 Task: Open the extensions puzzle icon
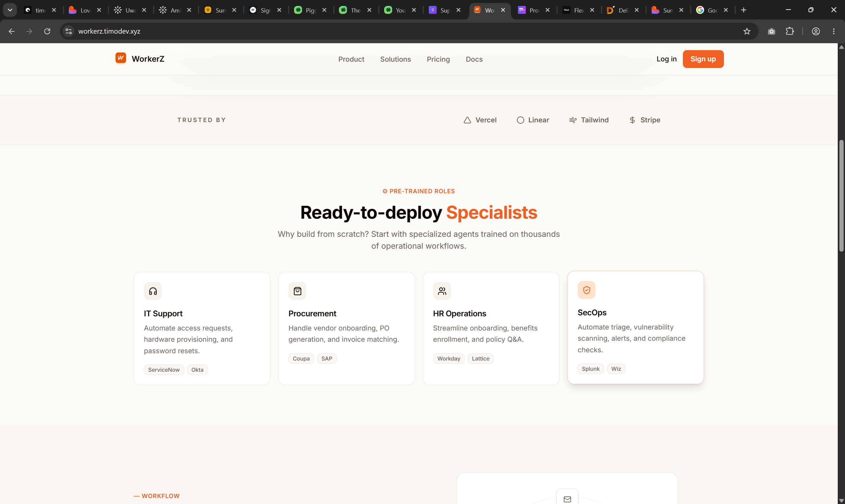(790, 31)
